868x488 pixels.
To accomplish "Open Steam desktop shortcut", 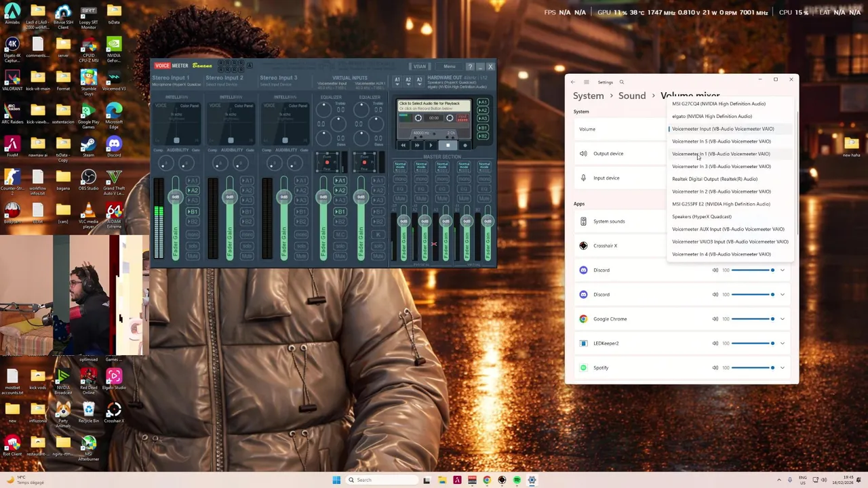I will (88, 147).
